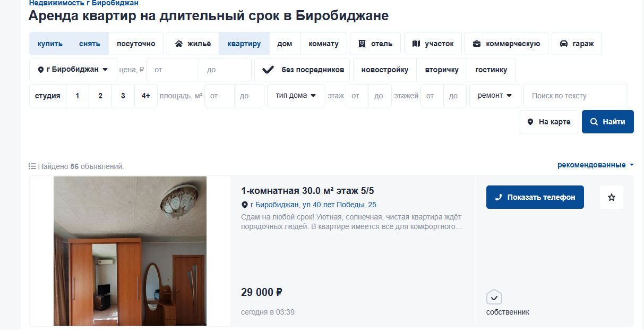Click Показать телефон button
644x330 pixels.
[535, 197]
